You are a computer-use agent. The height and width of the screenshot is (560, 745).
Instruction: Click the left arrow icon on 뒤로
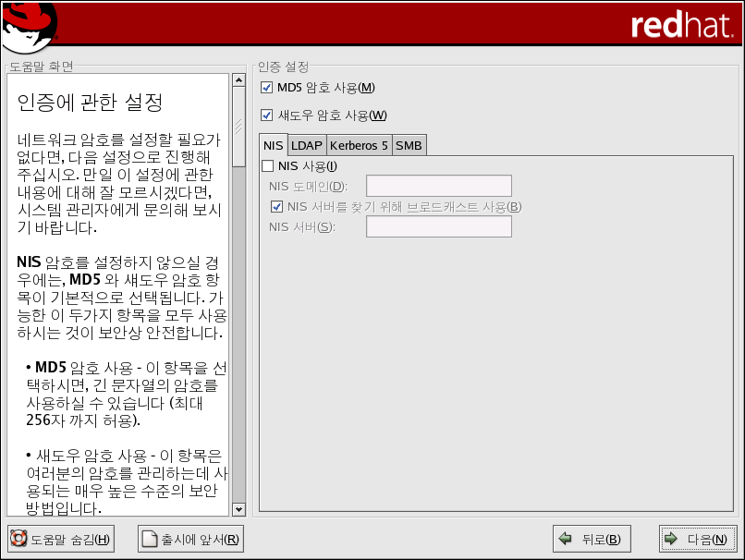tap(565, 540)
